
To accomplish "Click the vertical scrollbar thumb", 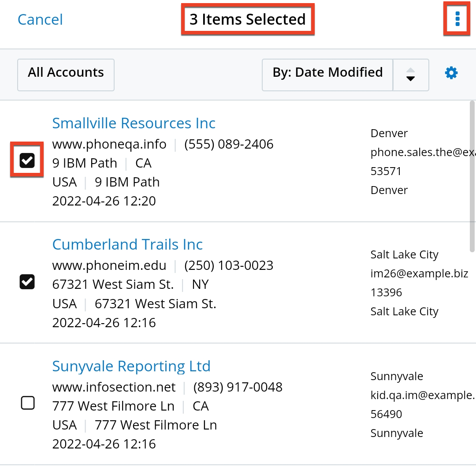I will [472, 176].
